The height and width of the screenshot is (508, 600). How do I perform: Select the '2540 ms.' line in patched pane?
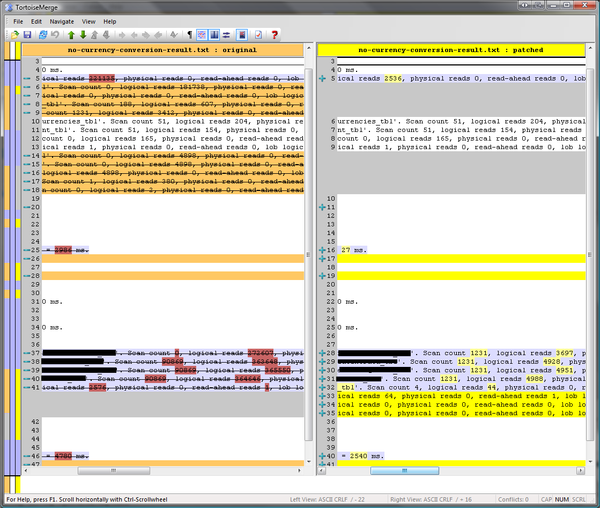coord(461,456)
